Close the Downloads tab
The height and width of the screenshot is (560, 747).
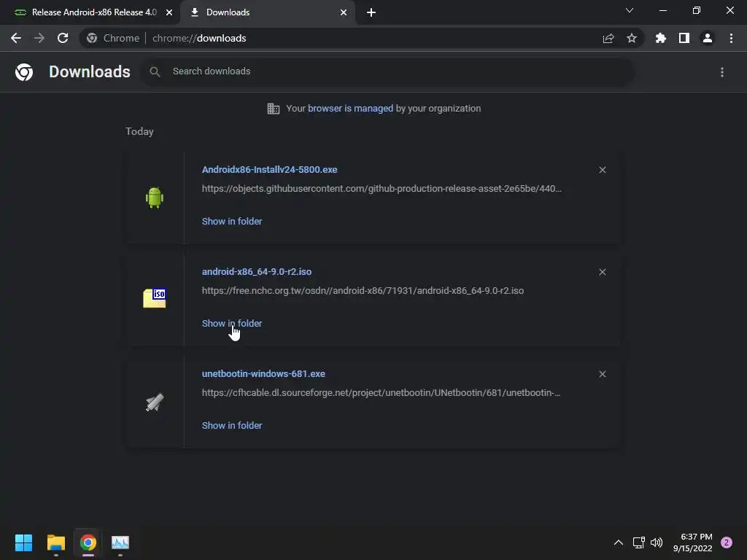(344, 12)
